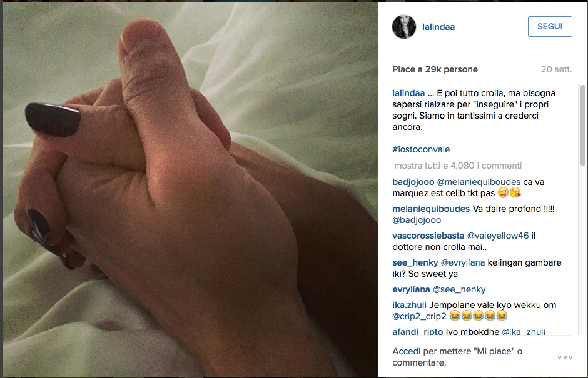Click the '20 sett.' post date
The height and width of the screenshot is (378, 588).
coord(556,70)
